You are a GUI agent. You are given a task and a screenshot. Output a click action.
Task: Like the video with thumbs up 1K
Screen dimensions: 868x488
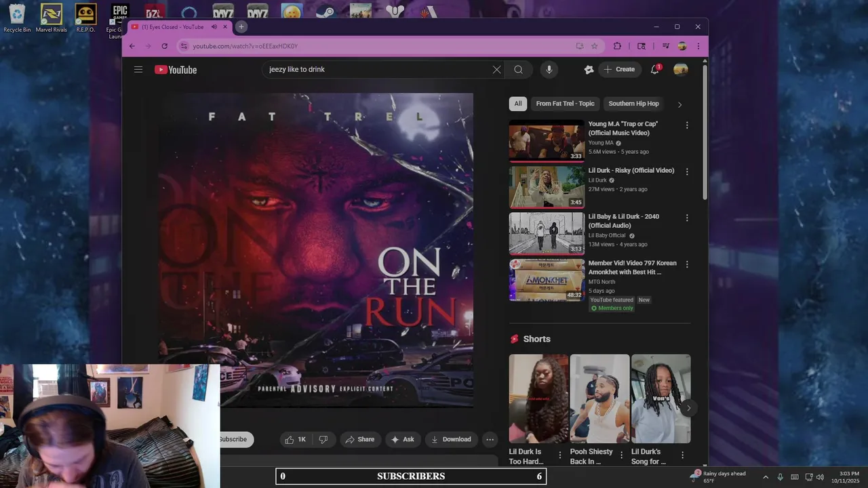(x=295, y=439)
